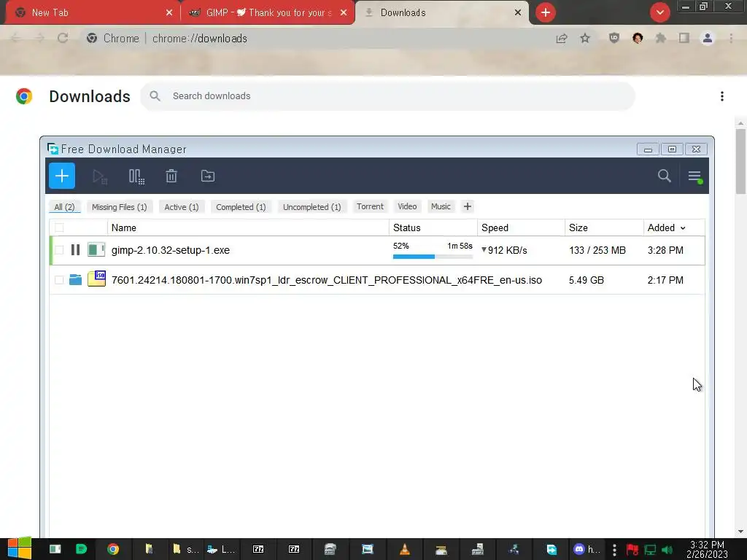Click the volume speaker tray icon
Viewport: 747px width, 560px height.
pos(667,550)
